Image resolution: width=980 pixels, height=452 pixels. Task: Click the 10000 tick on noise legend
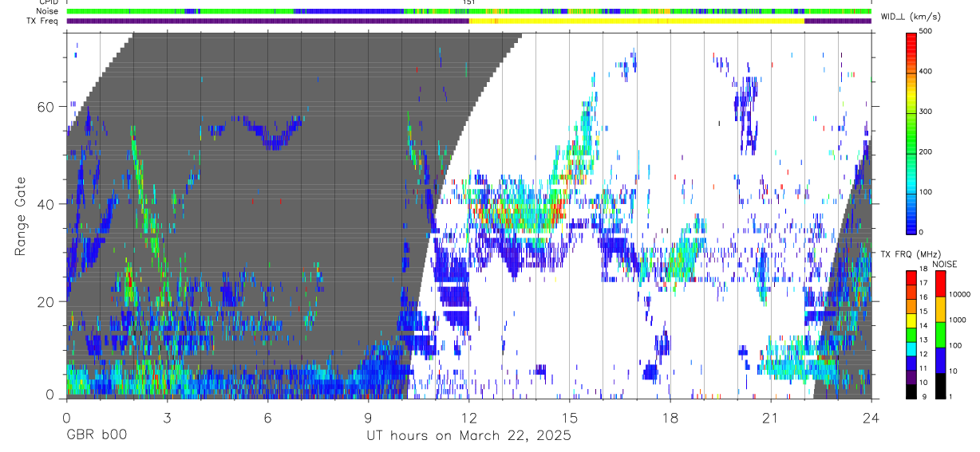click(x=959, y=294)
